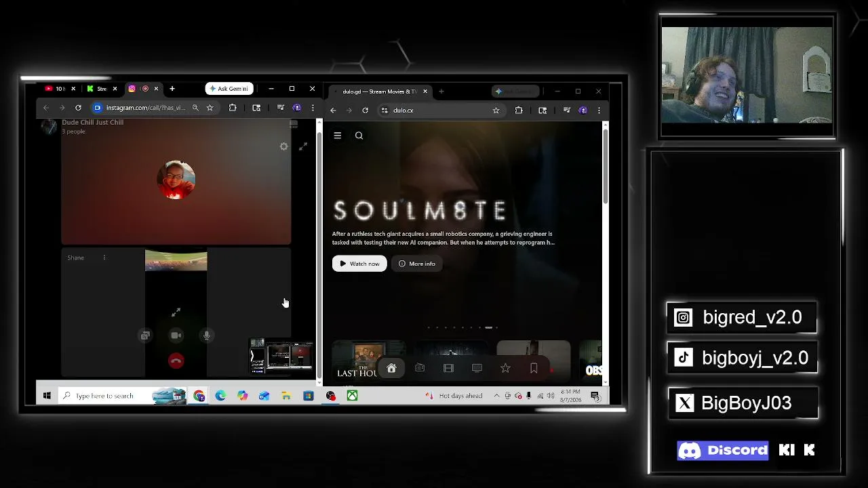Open More info for Soulm8te
868x488 pixels.
(417, 264)
